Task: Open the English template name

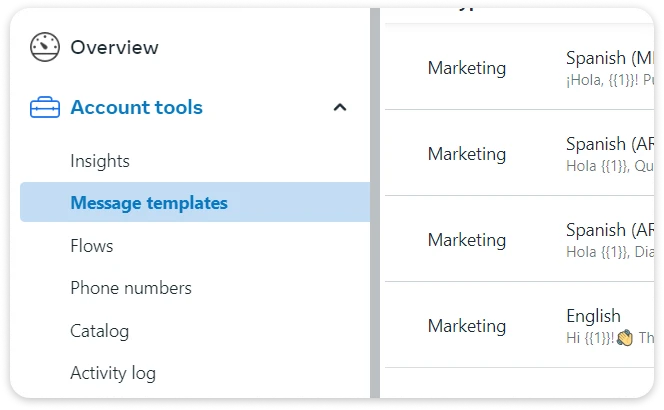Action: click(x=593, y=316)
